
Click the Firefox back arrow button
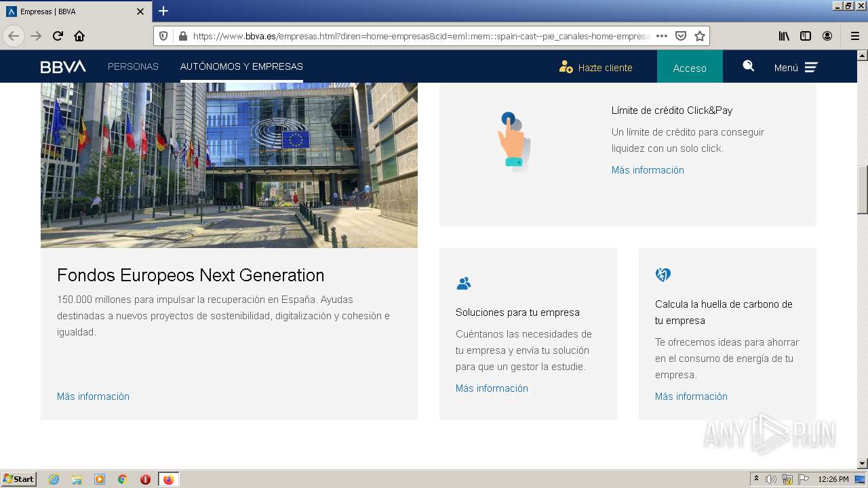coord(14,36)
